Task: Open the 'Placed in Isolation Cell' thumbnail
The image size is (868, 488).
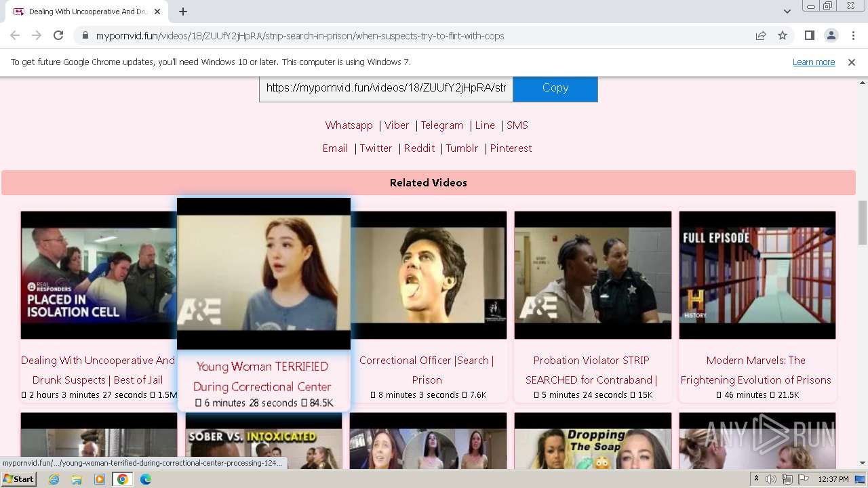Action: coord(98,275)
